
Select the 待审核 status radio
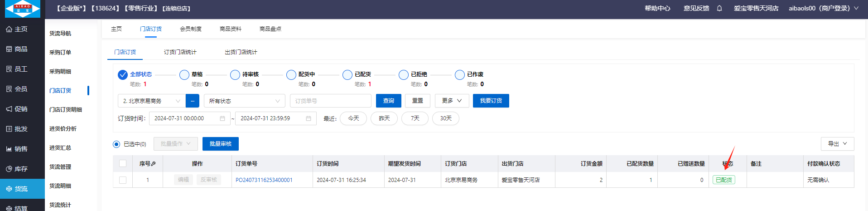pyautogui.click(x=235, y=75)
